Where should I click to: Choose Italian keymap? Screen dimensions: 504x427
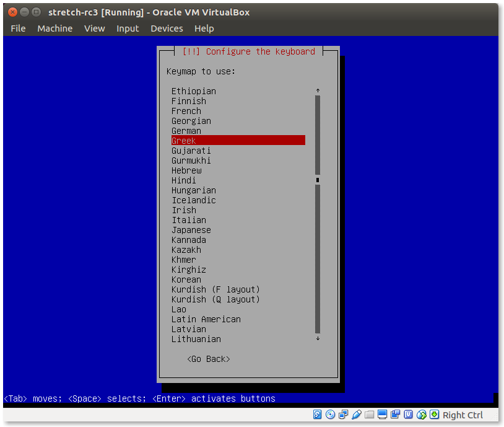[x=189, y=220]
